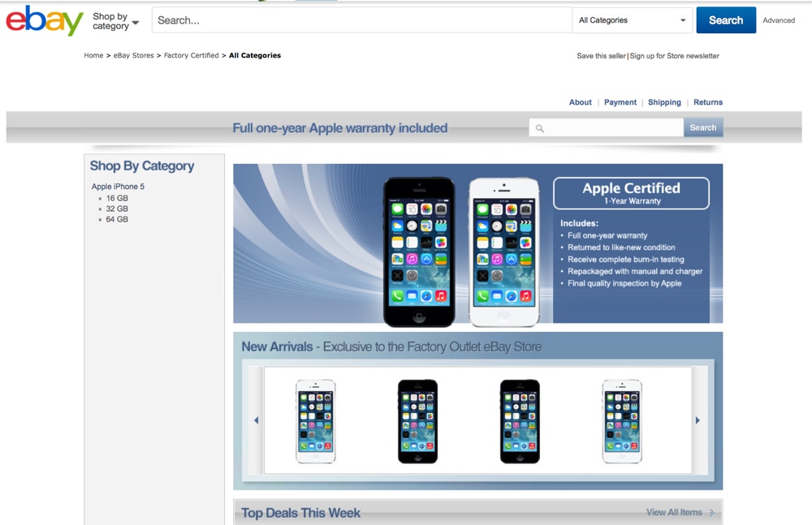The width and height of the screenshot is (812, 525).
Task: Open the Advanced search link
Action: pyautogui.click(x=779, y=20)
